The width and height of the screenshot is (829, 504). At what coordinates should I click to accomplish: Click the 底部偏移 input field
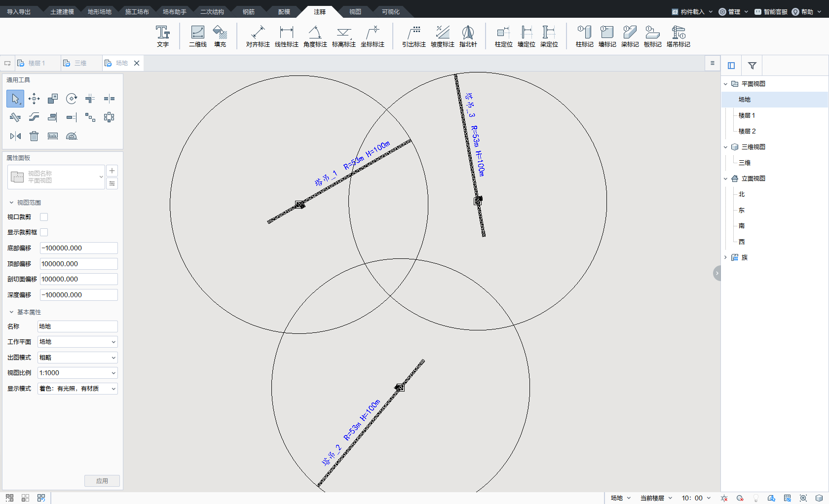tap(79, 248)
